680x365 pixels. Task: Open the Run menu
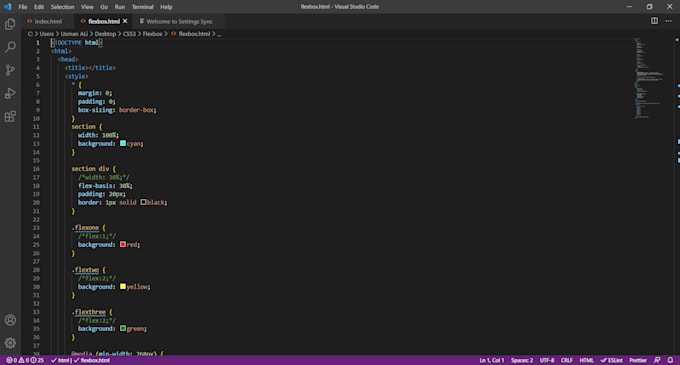tap(120, 7)
